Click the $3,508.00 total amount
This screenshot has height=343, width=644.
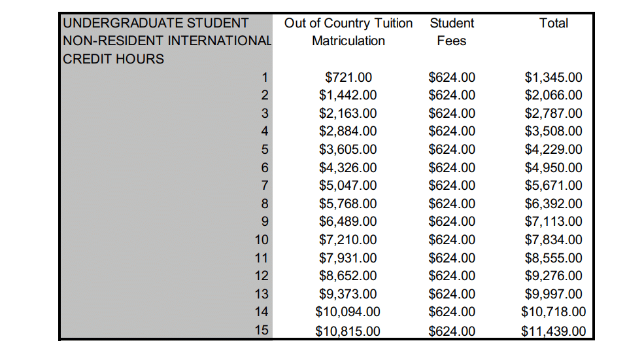coord(554,131)
